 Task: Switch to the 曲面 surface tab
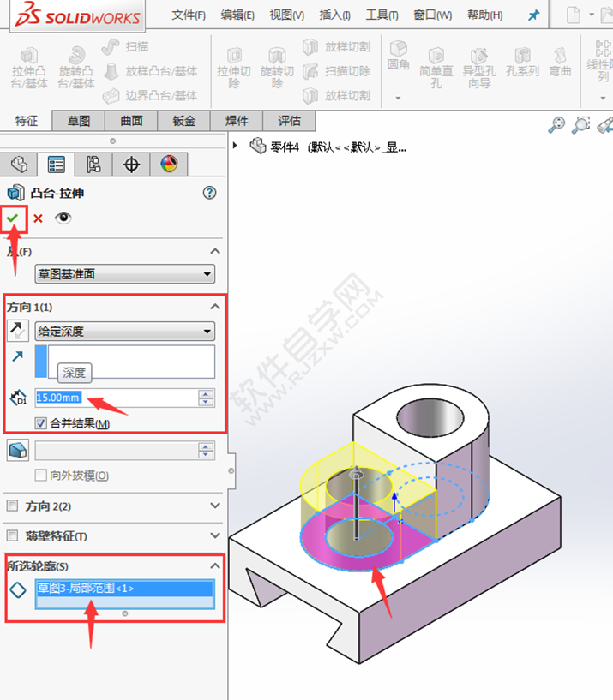[x=131, y=121]
